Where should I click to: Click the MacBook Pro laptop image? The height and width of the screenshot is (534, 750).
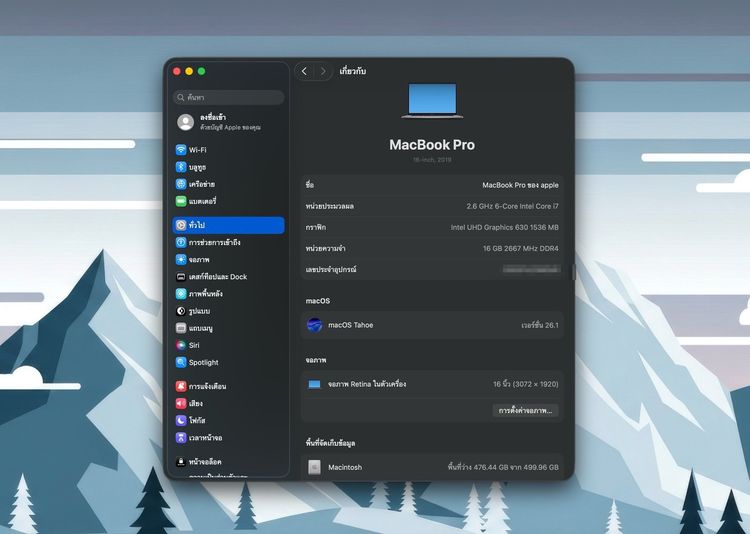432,100
